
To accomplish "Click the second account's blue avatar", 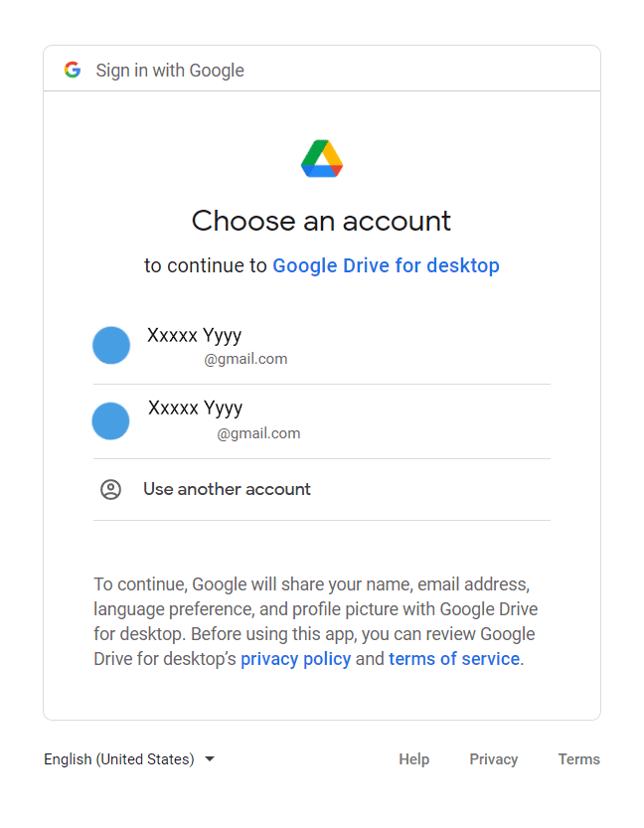I will [x=111, y=420].
